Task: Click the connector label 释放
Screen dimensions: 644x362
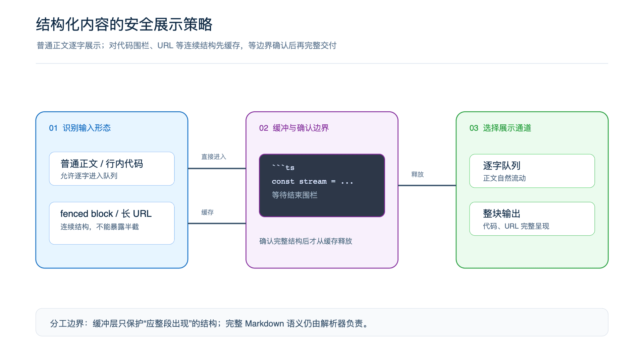Action: click(x=418, y=174)
